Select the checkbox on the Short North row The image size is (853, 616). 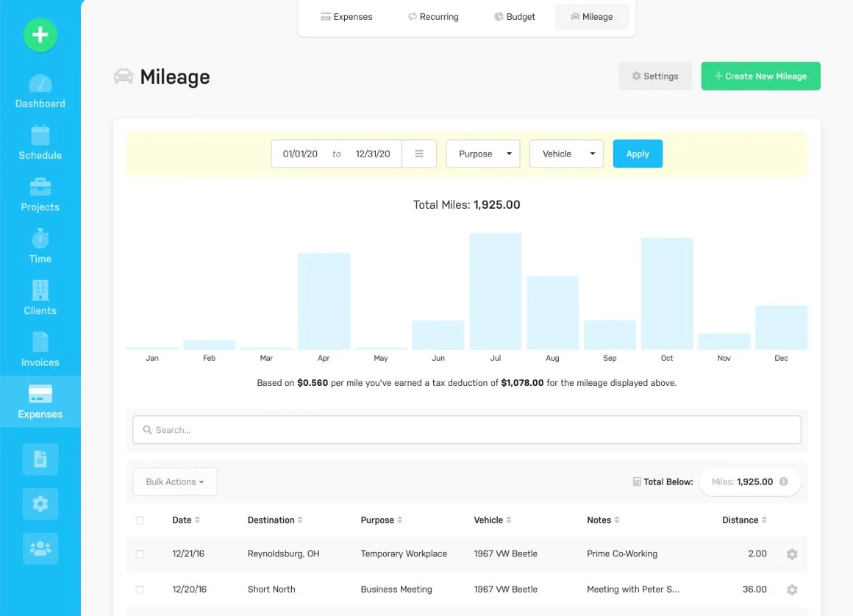140,589
